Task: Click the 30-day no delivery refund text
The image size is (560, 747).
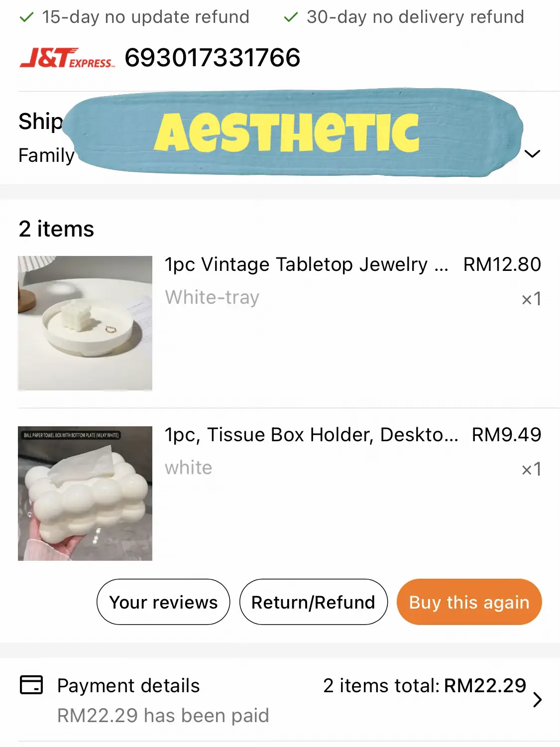Action: coord(415,17)
